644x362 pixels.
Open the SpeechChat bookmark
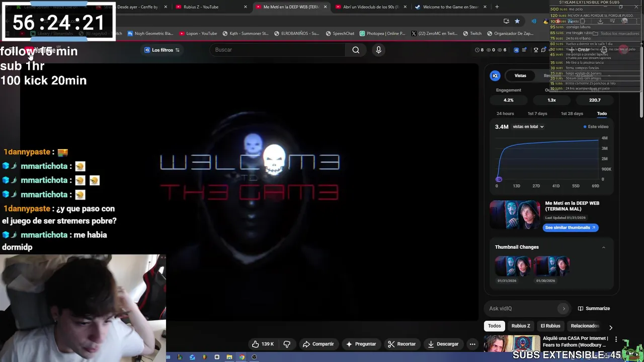click(x=340, y=34)
